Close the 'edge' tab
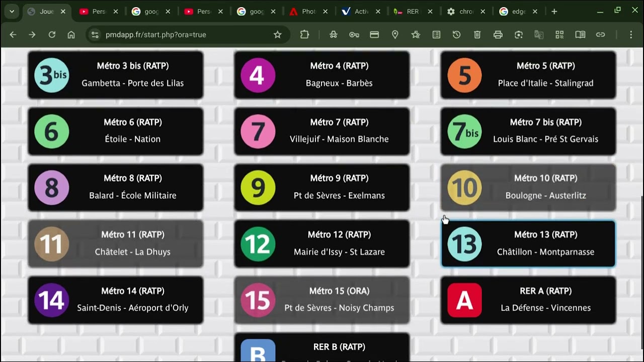This screenshot has height=362, width=644. [535, 12]
